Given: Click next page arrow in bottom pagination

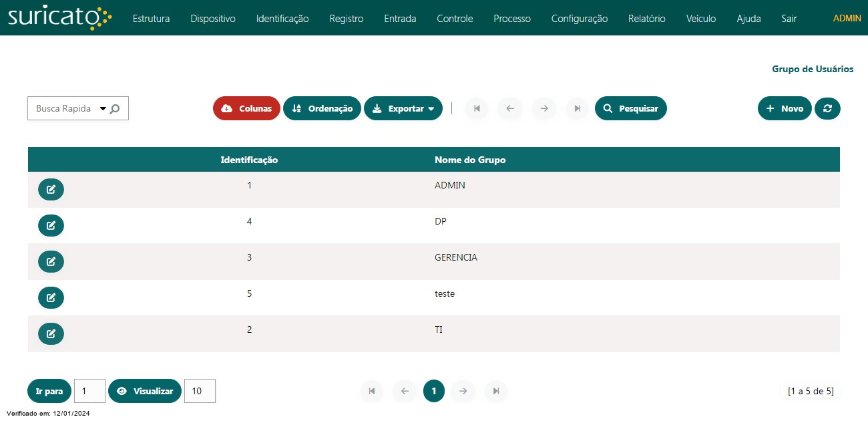Looking at the screenshot, I should click(463, 391).
